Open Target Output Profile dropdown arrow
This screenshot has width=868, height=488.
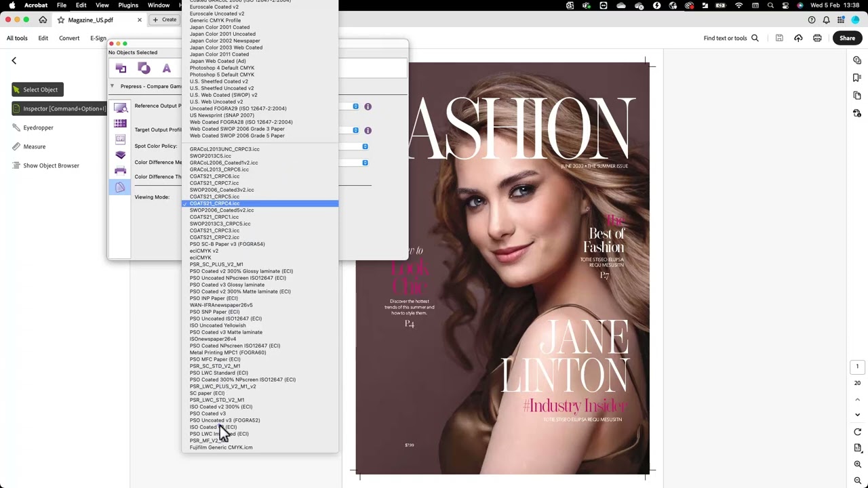coord(355,130)
